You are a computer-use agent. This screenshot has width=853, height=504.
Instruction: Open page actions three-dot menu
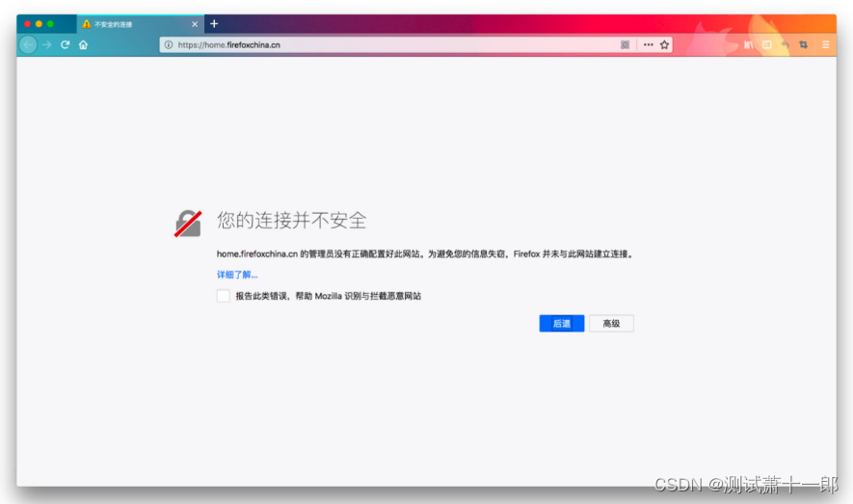[648, 44]
